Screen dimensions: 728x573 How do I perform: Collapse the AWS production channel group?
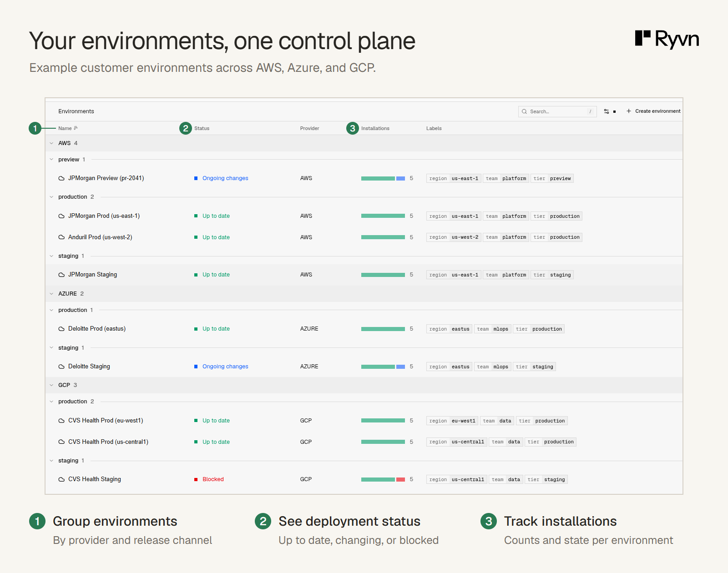click(x=51, y=197)
